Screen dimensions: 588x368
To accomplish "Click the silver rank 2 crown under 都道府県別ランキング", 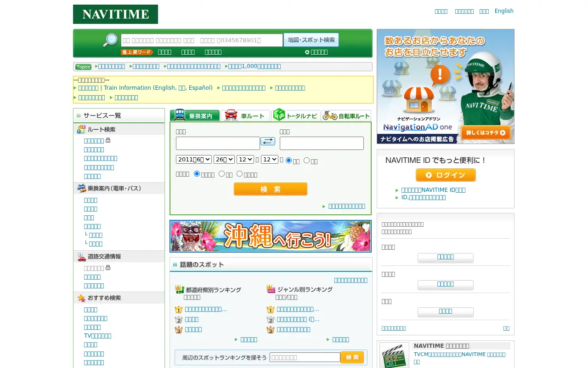I will pyautogui.click(x=179, y=320).
